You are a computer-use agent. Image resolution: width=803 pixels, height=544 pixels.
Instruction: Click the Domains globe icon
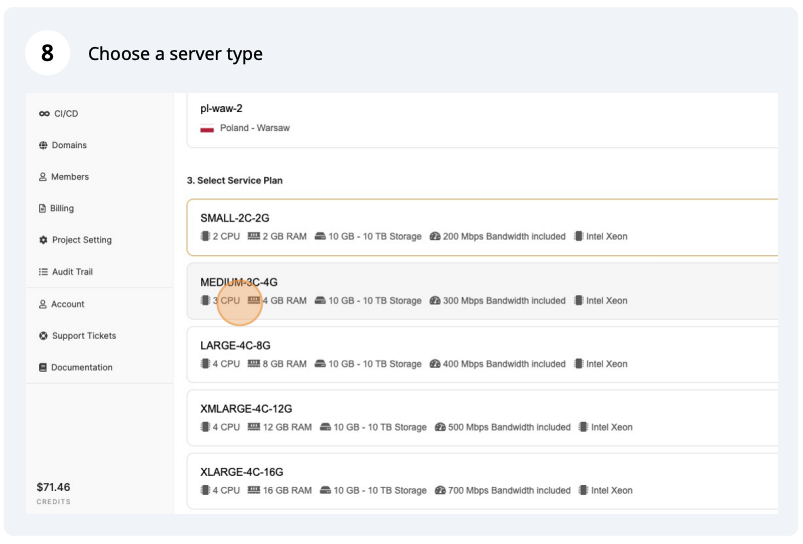pyautogui.click(x=43, y=146)
